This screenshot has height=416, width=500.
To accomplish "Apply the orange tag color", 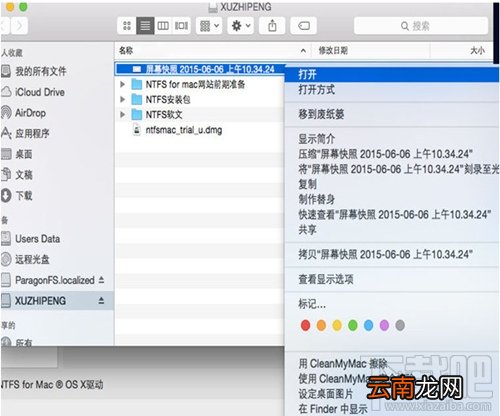I will (321, 325).
